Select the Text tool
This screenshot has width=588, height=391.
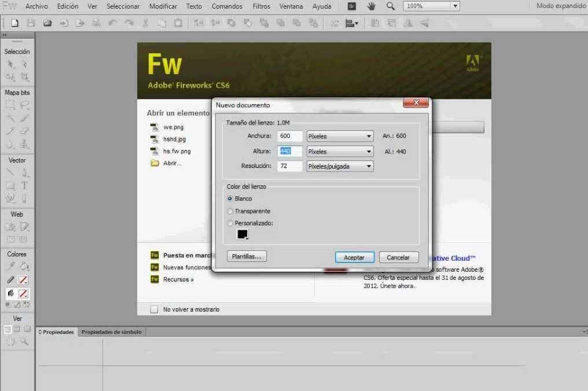coord(24,185)
